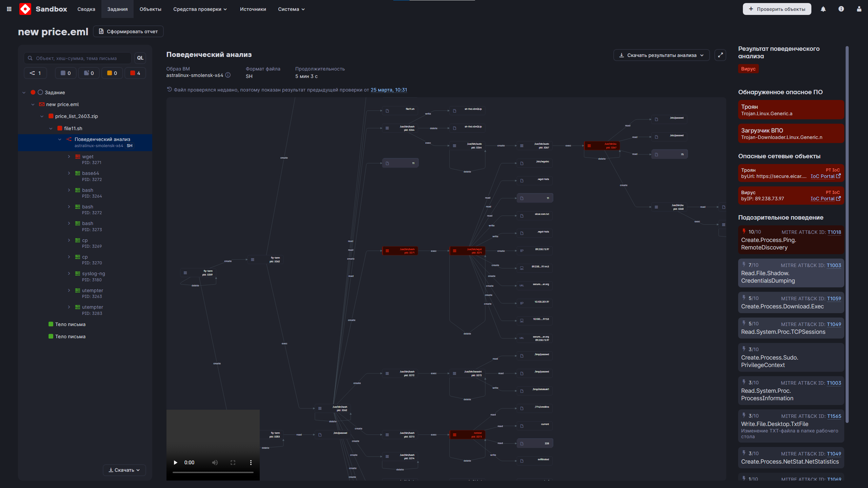Open the Скачать dropdown in left panel
This screenshot has width=868, height=488.
[x=124, y=470]
